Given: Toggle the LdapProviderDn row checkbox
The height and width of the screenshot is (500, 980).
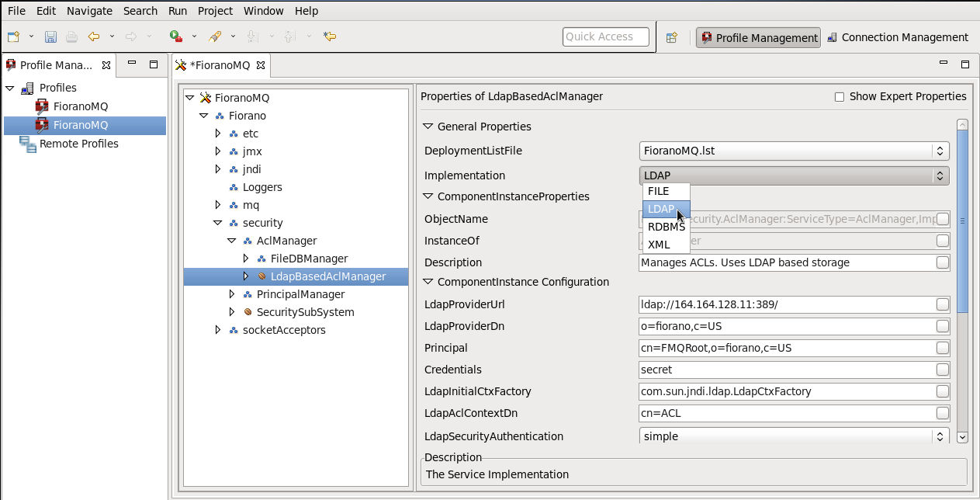Looking at the screenshot, I should pyautogui.click(x=943, y=326).
